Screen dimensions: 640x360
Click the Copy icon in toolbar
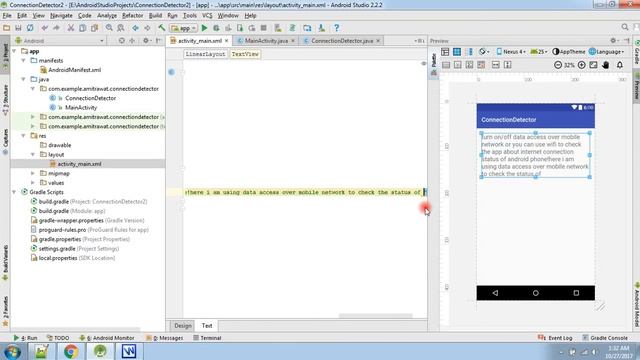[x=82, y=28]
